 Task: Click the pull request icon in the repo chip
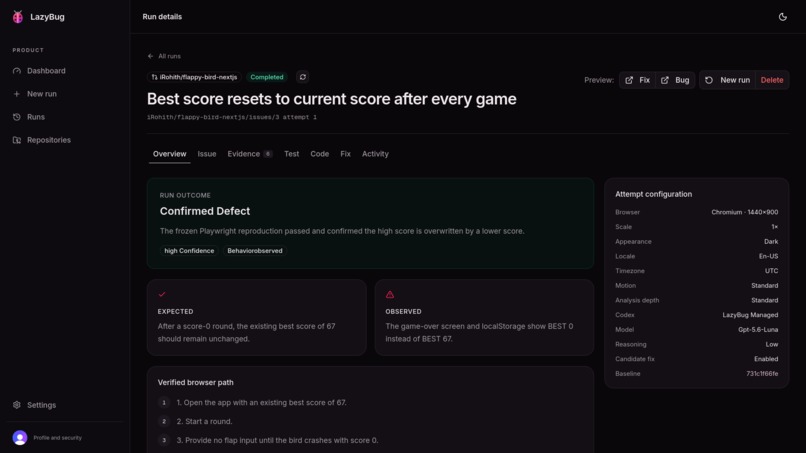[x=154, y=77]
